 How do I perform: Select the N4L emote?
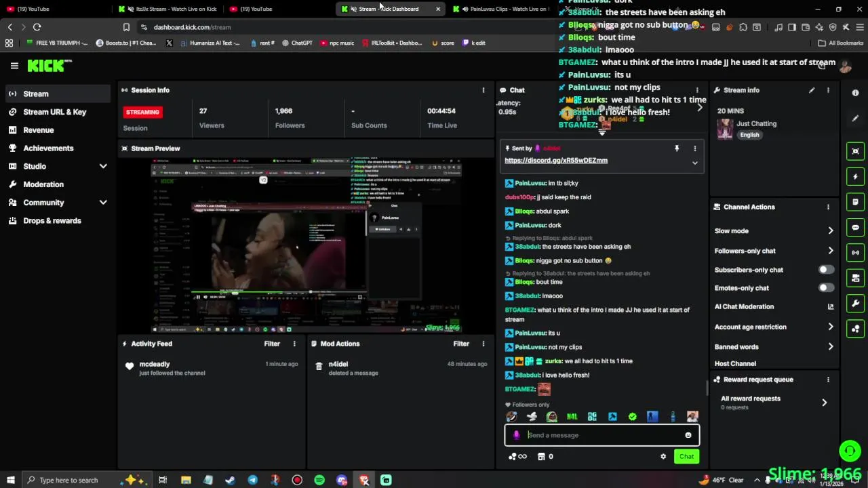pos(572,417)
